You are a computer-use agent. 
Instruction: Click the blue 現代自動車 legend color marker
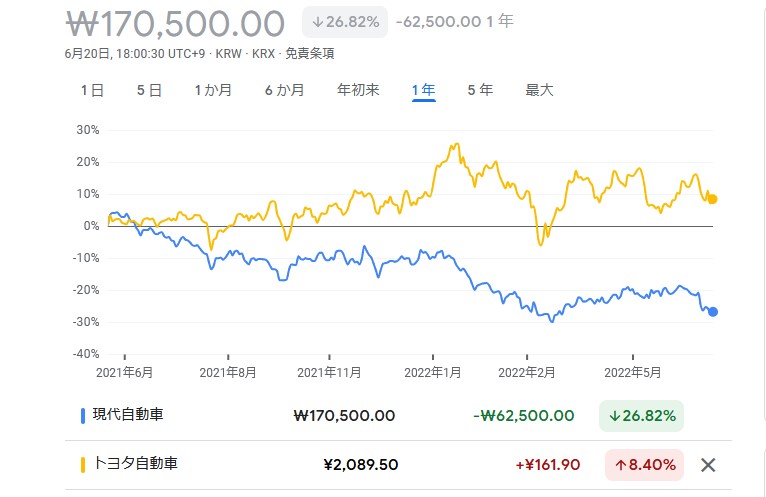82,415
